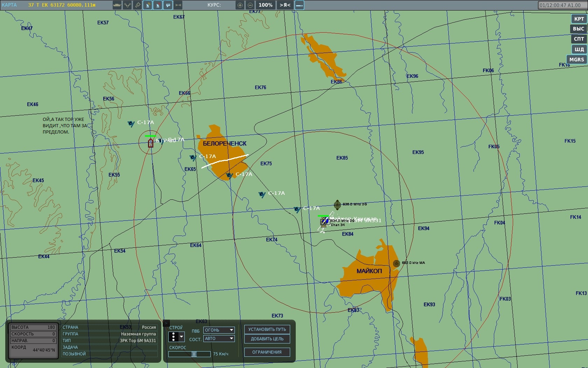
Task: Collapse the command panel with arrow icon
Action: point(166,323)
